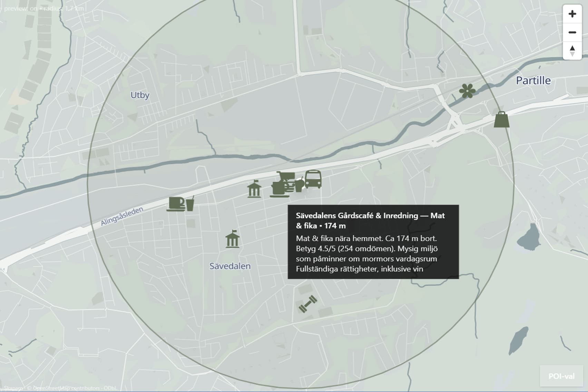The height and width of the screenshot is (392, 588).
Task: Select the drink cup marker beside the bus
Action: (x=299, y=185)
